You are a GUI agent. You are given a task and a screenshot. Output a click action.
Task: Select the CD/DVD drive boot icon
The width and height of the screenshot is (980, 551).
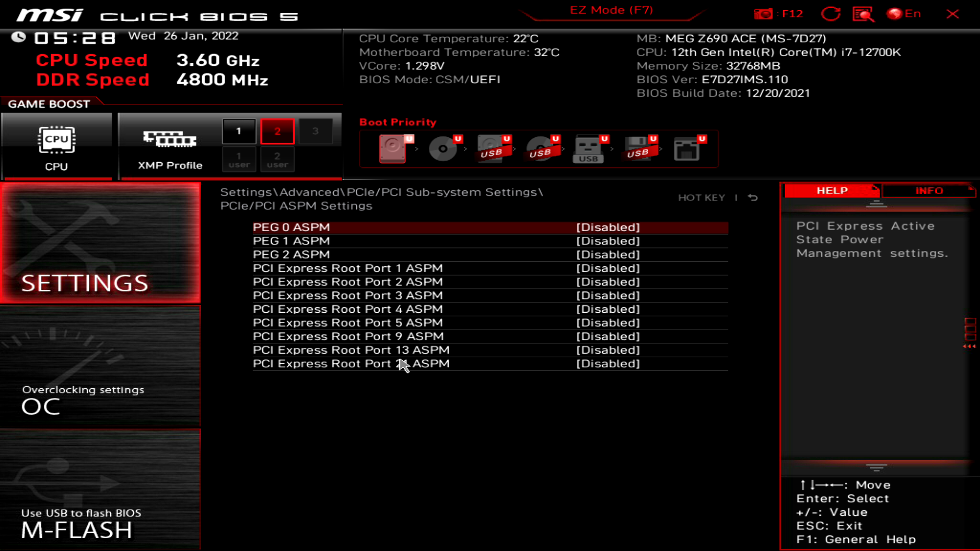click(442, 149)
